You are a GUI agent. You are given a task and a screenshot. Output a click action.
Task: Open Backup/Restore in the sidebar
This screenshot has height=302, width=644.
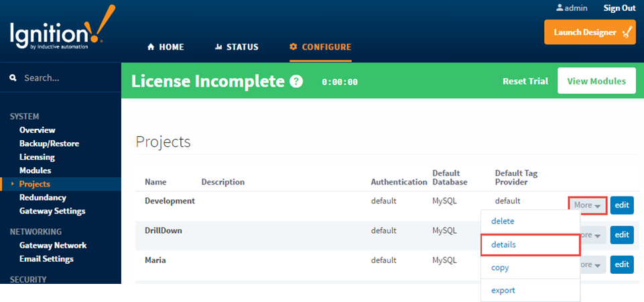click(50, 144)
